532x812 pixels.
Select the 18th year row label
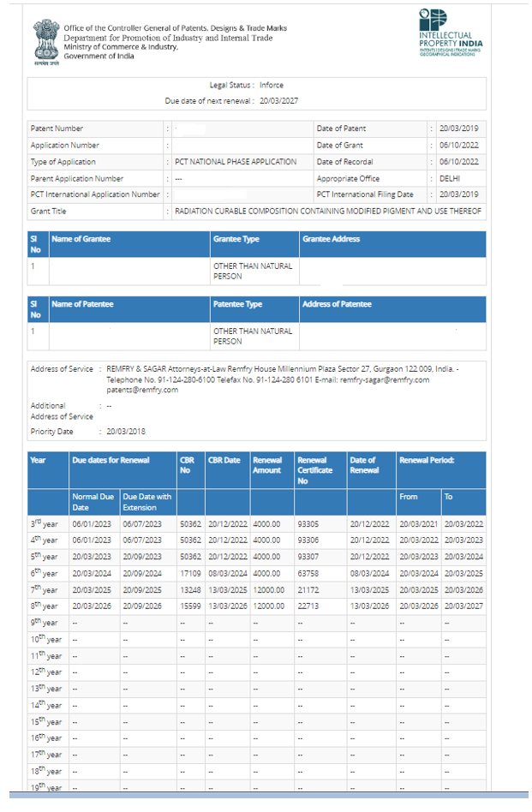(46, 771)
